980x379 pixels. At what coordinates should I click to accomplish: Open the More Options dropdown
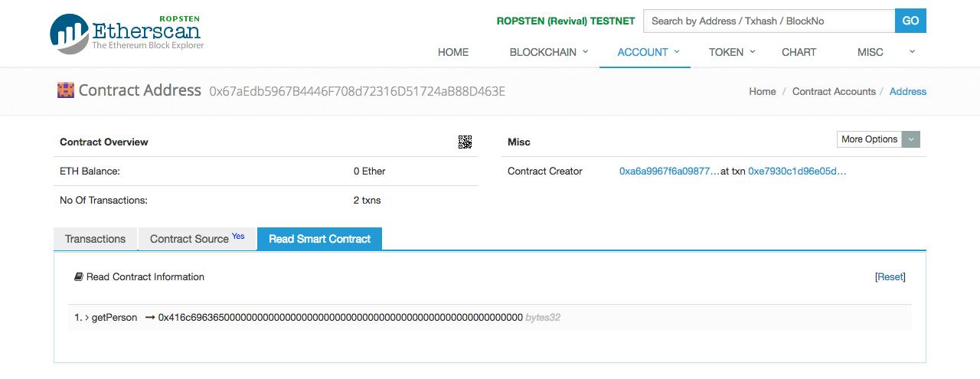coord(878,139)
